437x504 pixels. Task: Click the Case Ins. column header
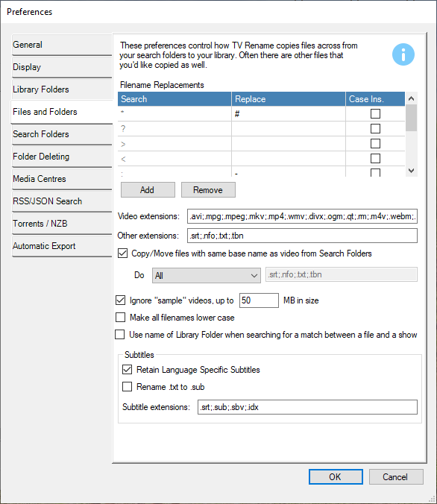(x=375, y=99)
